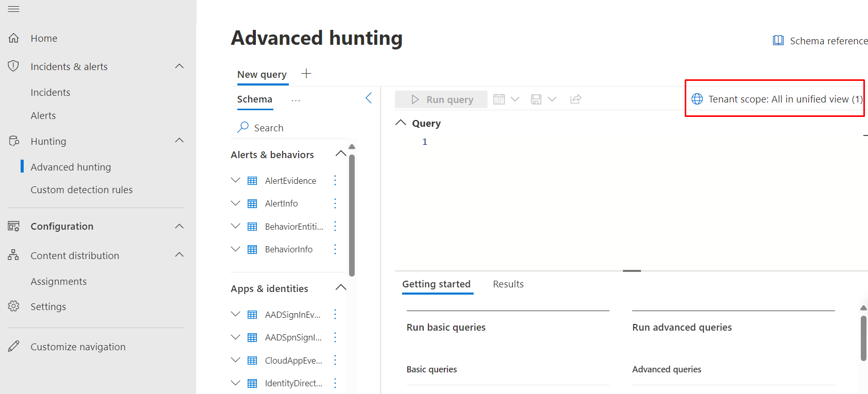868x394 pixels.
Task: Collapse the Alerts & behaviors section
Action: (341, 154)
